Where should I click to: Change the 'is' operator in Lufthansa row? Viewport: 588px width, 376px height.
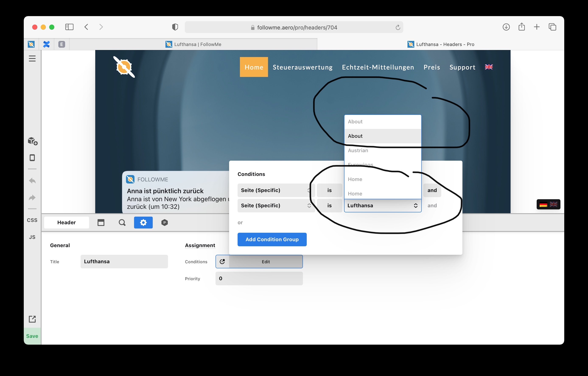tap(329, 206)
